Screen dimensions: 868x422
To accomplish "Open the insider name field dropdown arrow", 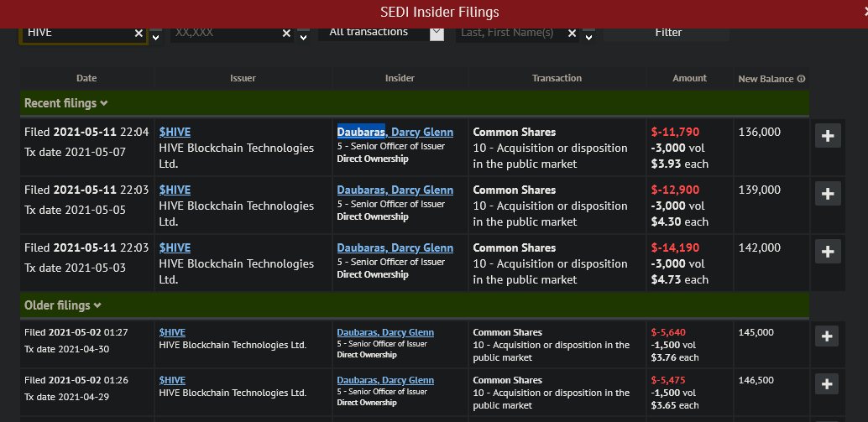I will click(x=588, y=35).
